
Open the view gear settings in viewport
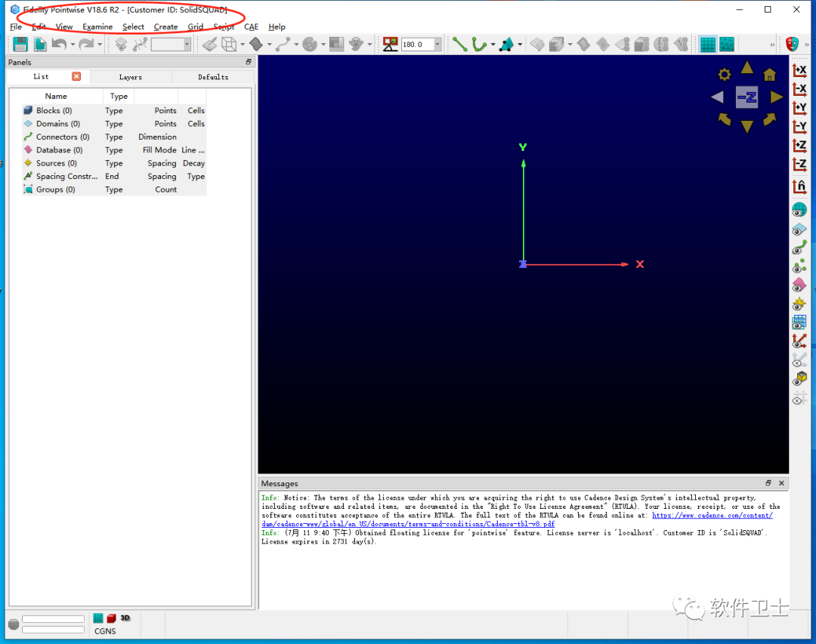click(x=725, y=75)
